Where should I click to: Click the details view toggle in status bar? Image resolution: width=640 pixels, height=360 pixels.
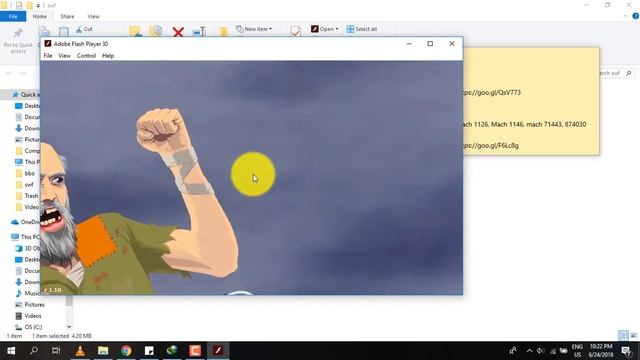623,336
